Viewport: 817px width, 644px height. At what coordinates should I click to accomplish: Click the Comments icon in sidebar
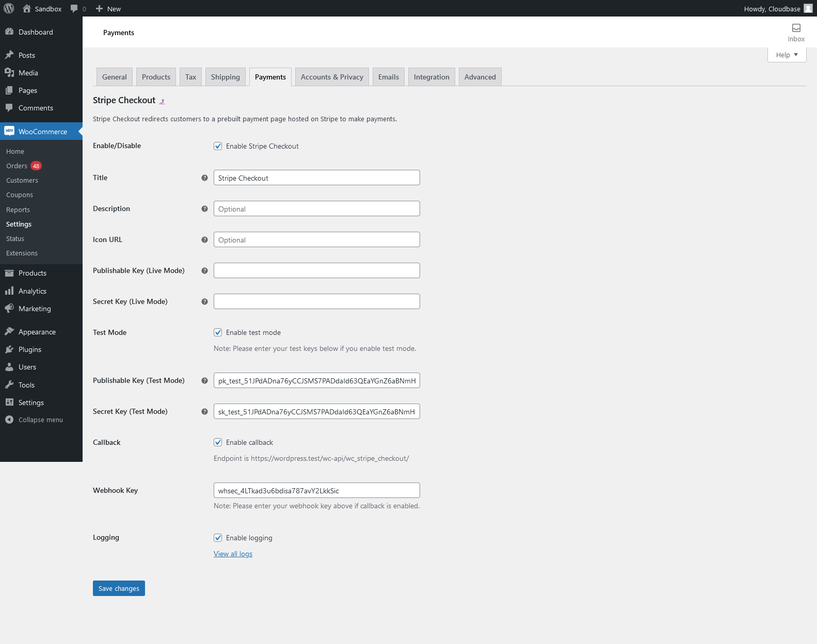coord(9,107)
